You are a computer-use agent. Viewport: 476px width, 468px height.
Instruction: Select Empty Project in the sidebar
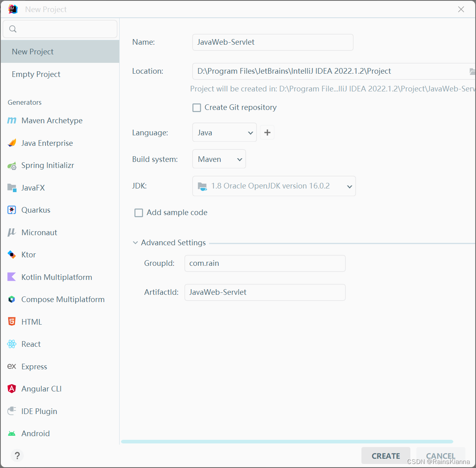[x=60, y=74]
